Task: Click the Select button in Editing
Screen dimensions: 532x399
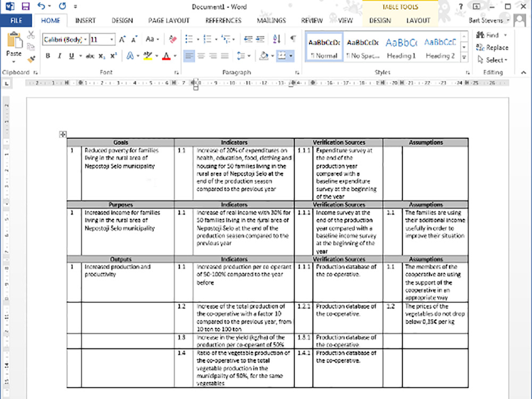Action: (x=492, y=60)
